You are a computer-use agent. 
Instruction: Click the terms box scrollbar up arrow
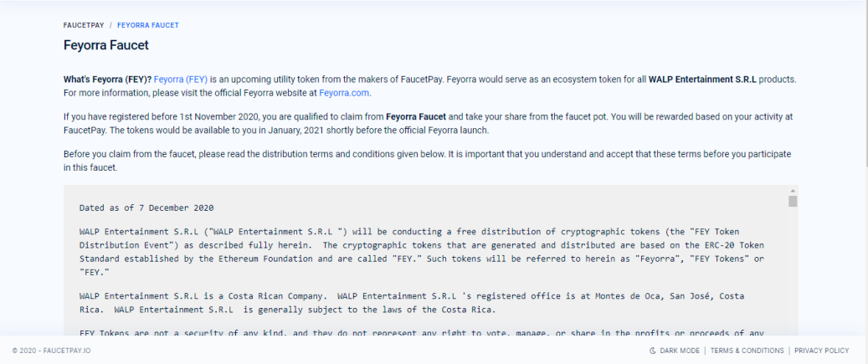(x=793, y=190)
